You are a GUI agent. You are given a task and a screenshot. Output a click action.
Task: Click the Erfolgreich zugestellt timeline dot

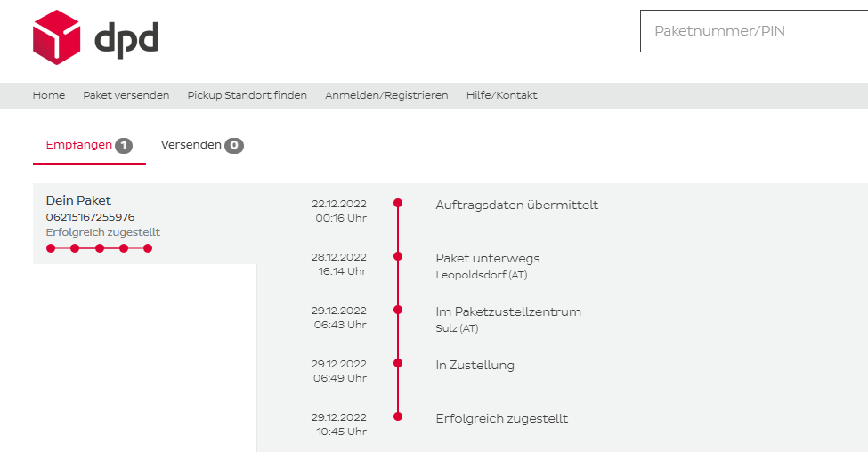[398, 416]
